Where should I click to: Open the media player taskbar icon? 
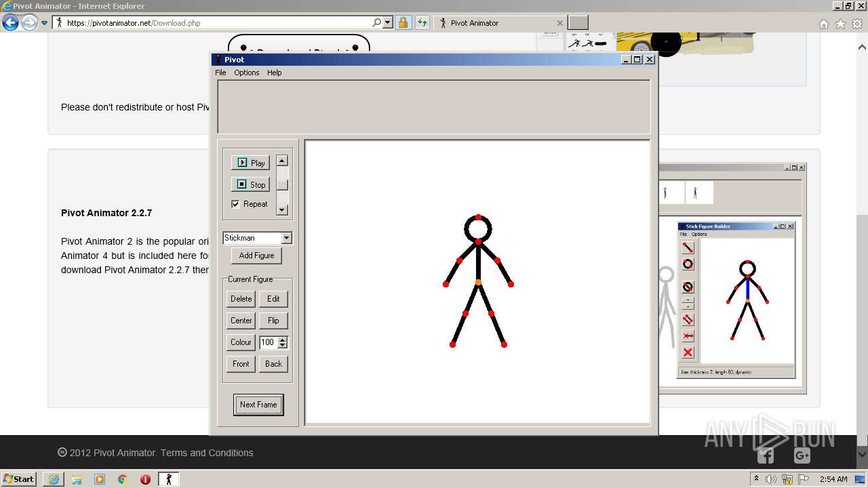pyautogui.click(x=100, y=479)
